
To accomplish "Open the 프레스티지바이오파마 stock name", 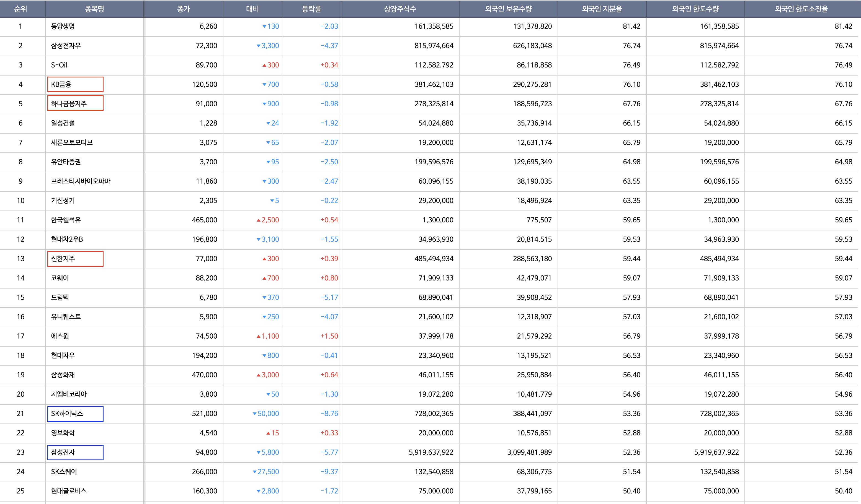I will [x=81, y=181].
